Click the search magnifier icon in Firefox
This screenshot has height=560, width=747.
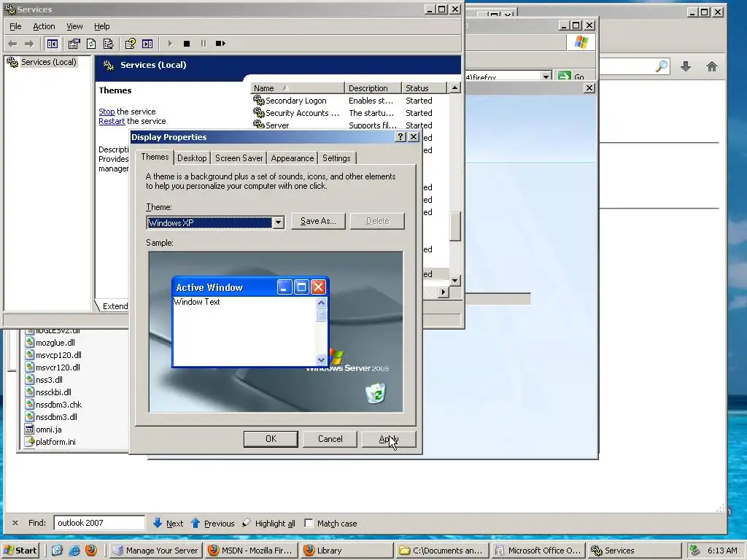[x=661, y=66]
